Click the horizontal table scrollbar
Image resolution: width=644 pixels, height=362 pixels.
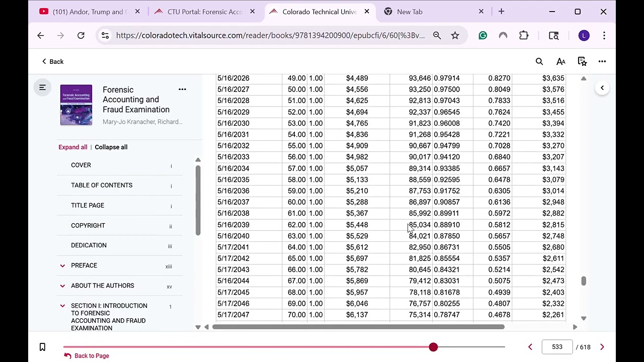pyautogui.click(x=358, y=327)
